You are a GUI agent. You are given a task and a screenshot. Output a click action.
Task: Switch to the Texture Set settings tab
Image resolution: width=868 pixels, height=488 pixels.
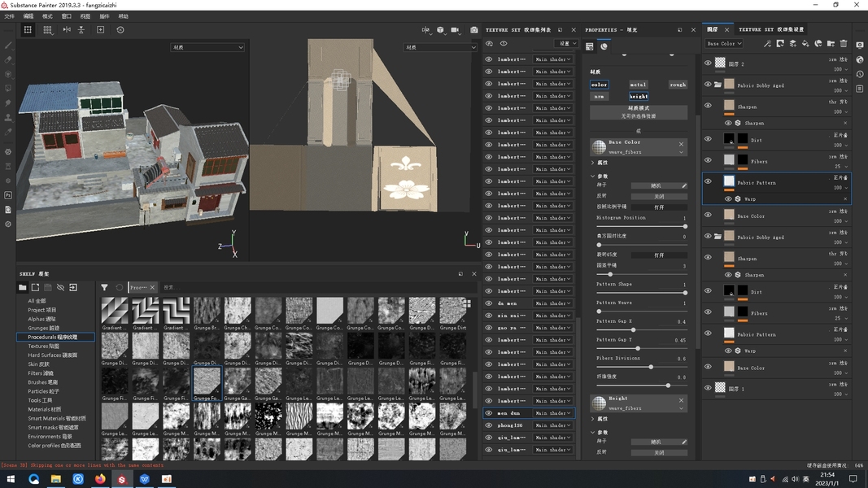[771, 29]
